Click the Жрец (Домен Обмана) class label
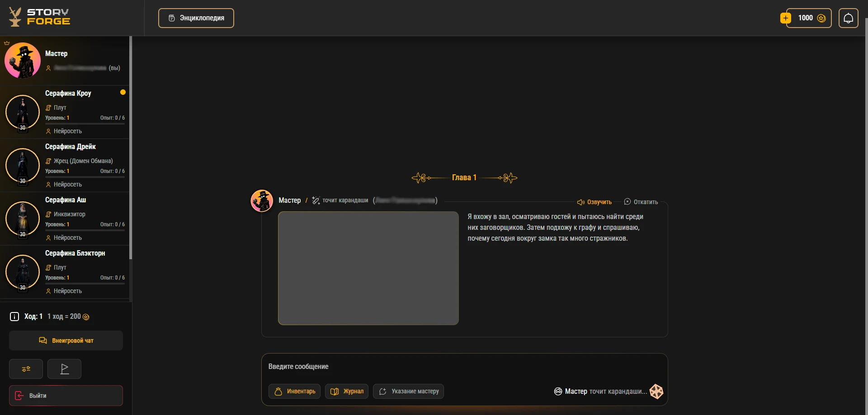The image size is (868, 415). pyautogui.click(x=83, y=161)
